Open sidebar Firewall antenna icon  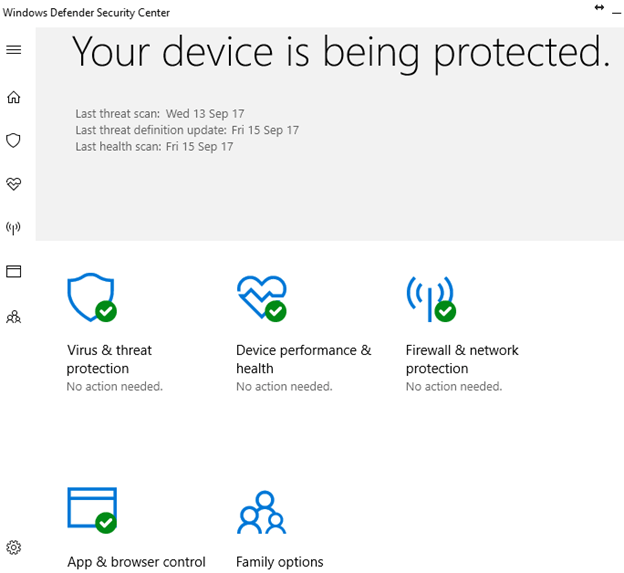coord(14,228)
